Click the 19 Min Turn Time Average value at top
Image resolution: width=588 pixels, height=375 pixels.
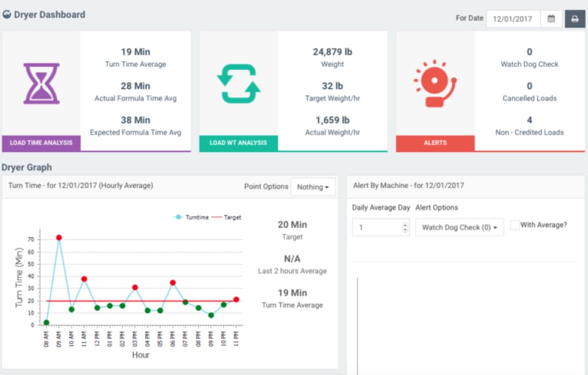coord(135,51)
